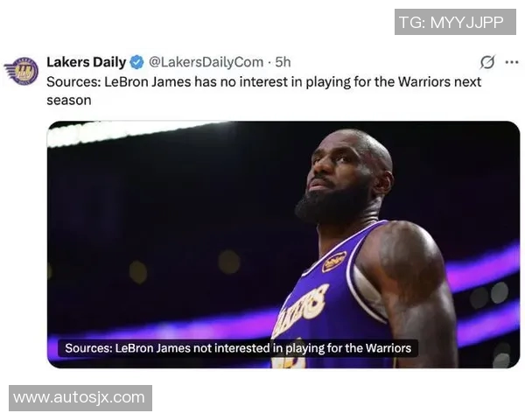
Task: Click the caption overlay on the photo
Action: 238,348
